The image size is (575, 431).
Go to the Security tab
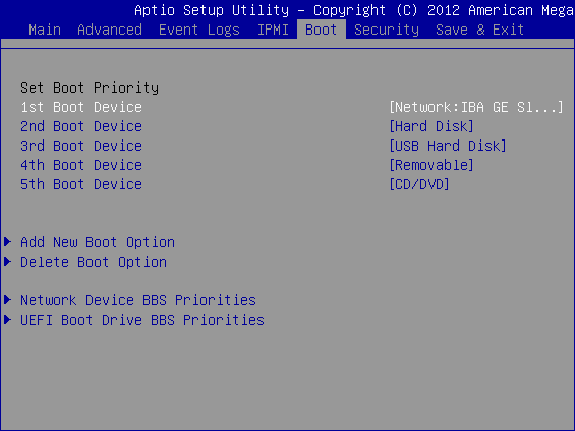pos(386,30)
